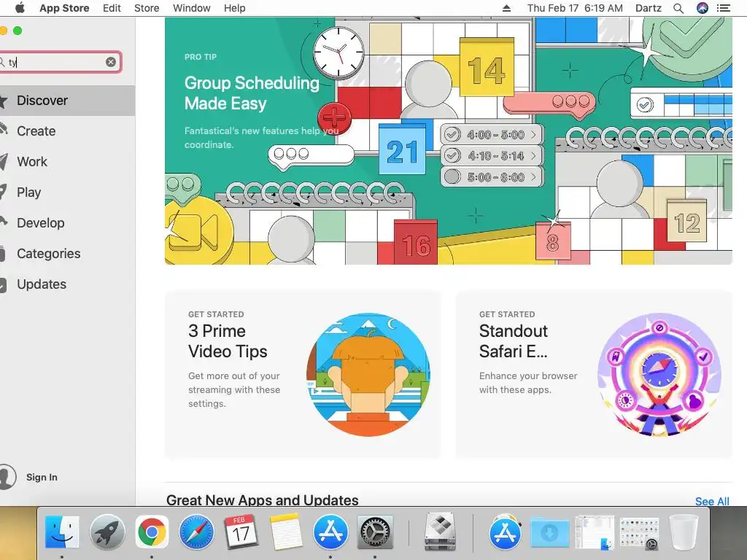Click the date and time in menu bar
This screenshot has width=747, height=560.
575,8
